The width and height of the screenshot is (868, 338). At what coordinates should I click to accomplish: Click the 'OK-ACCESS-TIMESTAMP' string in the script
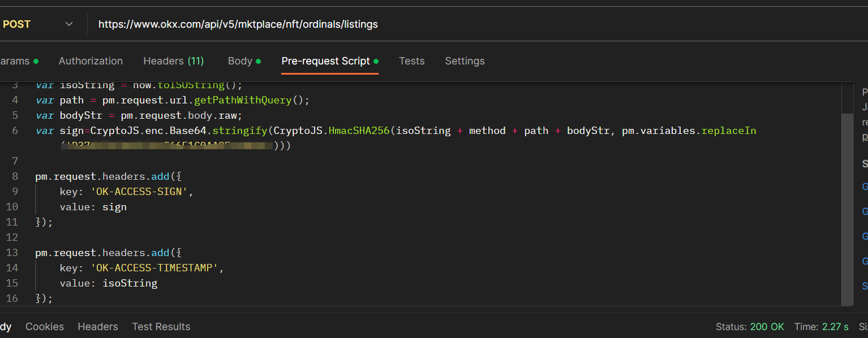(x=154, y=268)
